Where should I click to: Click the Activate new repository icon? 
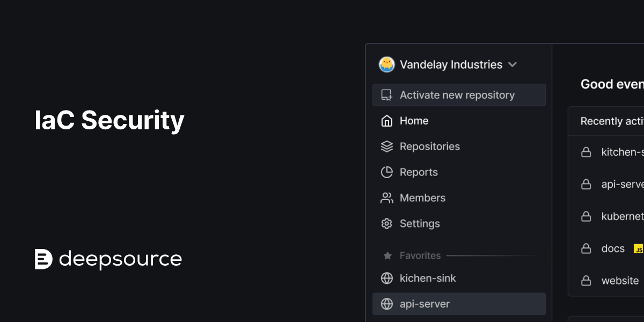pos(386,94)
